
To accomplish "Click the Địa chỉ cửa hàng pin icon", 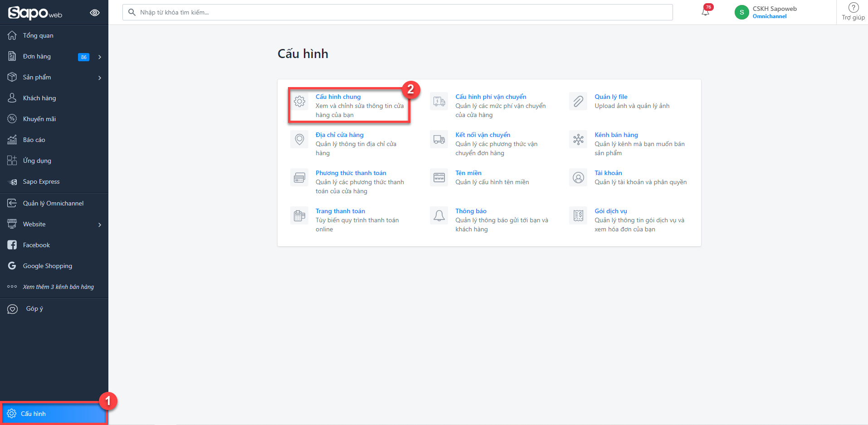I will coord(299,139).
